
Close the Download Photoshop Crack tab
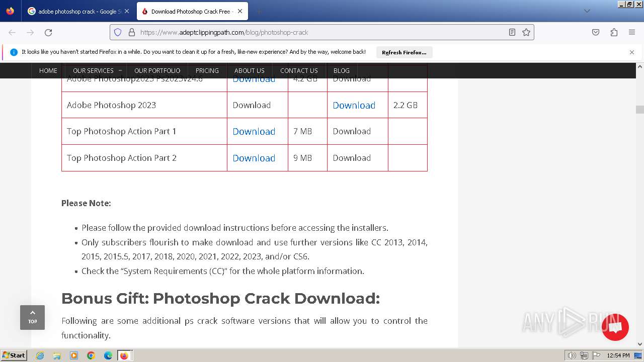click(x=240, y=11)
